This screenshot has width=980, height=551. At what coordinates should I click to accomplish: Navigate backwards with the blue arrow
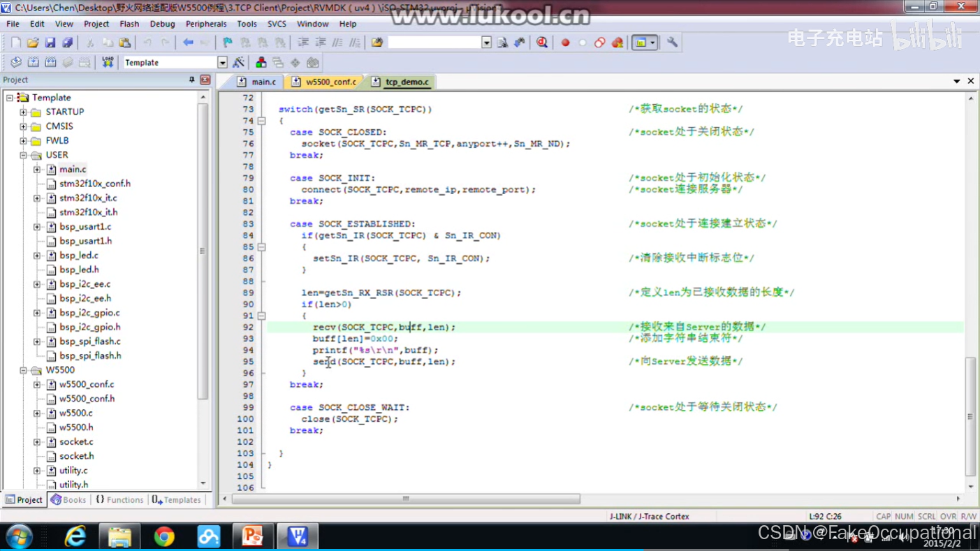[188, 43]
